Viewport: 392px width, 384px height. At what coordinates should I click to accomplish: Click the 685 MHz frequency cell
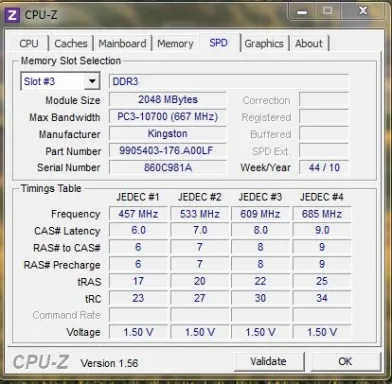tap(322, 214)
